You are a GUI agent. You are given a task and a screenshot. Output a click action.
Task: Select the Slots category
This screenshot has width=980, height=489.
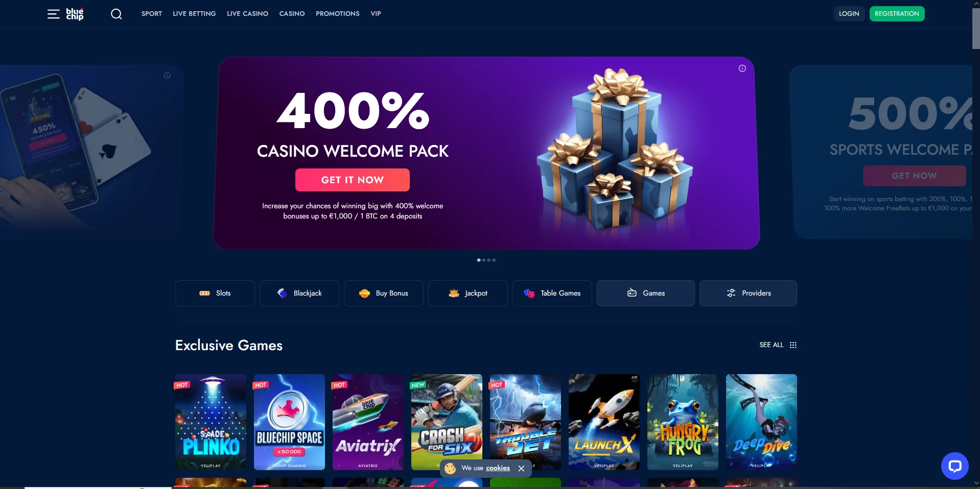click(x=215, y=293)
